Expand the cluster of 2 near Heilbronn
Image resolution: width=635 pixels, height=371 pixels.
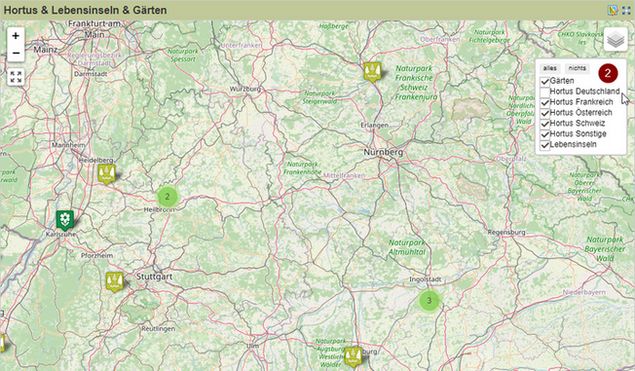tap(167, 197)
